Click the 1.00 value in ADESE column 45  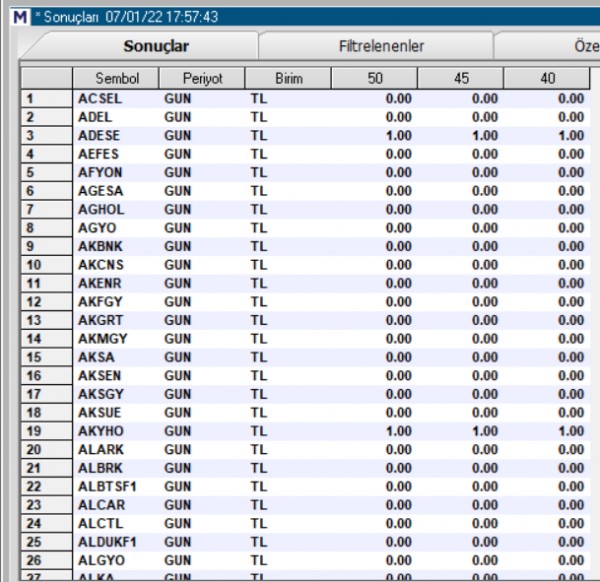485,135
